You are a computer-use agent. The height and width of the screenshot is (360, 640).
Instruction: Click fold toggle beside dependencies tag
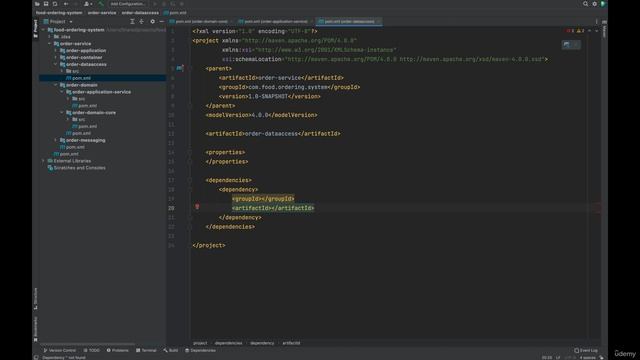[190, 180]
